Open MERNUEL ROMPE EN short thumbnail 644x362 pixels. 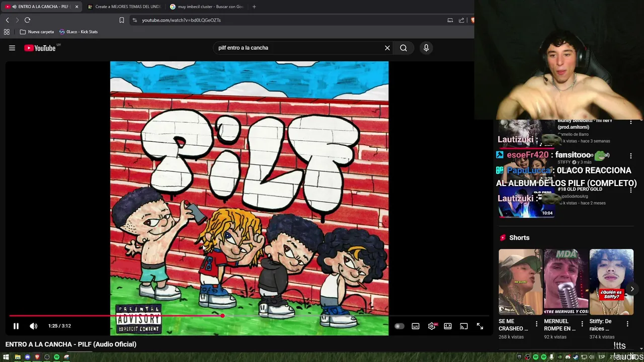point(566,282)
